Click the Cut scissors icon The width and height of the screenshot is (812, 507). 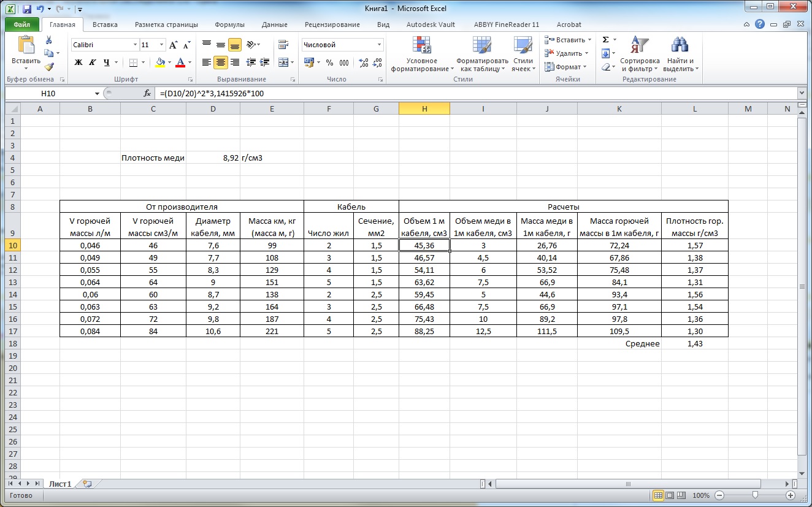49,40
